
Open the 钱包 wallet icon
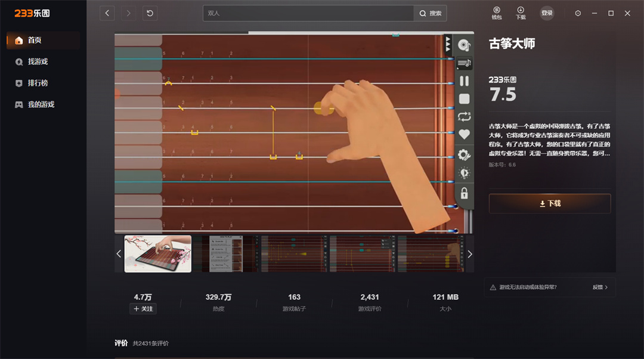(x=497, y=13)
